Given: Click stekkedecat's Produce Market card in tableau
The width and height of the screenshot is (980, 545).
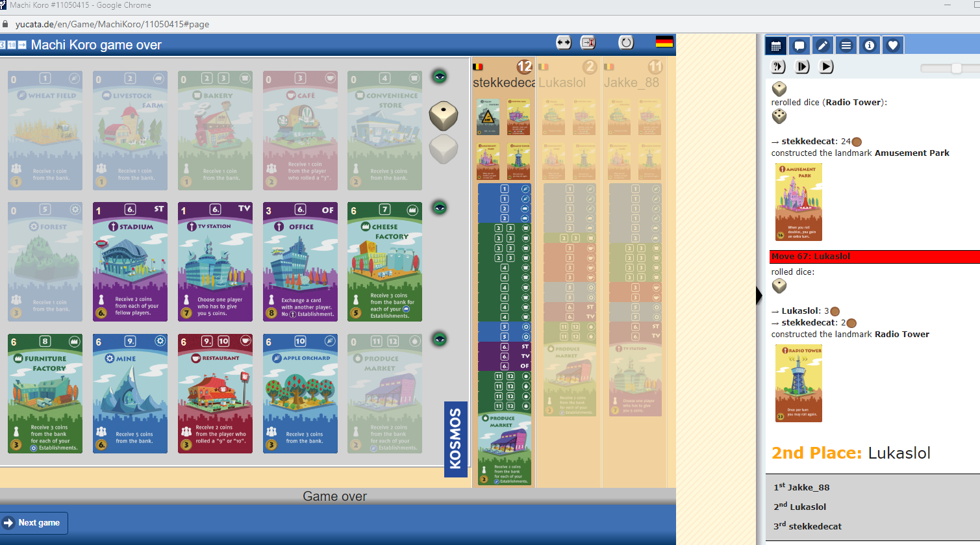Looking at the screenshot, I should pos(504,449).
